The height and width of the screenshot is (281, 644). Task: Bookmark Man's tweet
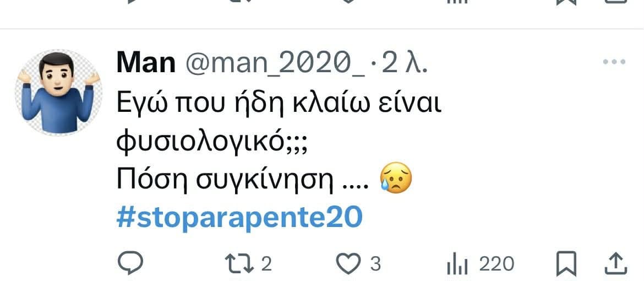click(x=566, y=264)
